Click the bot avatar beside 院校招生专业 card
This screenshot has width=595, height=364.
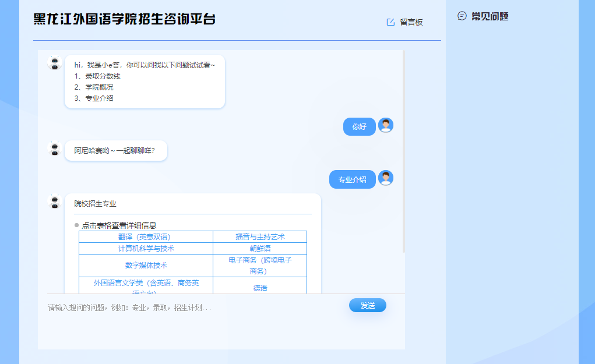55,202
